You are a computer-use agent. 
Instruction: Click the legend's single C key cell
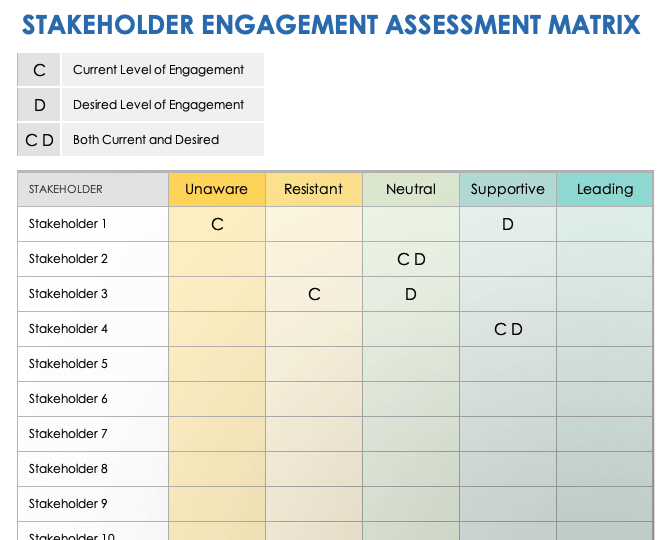coord(40,70)
